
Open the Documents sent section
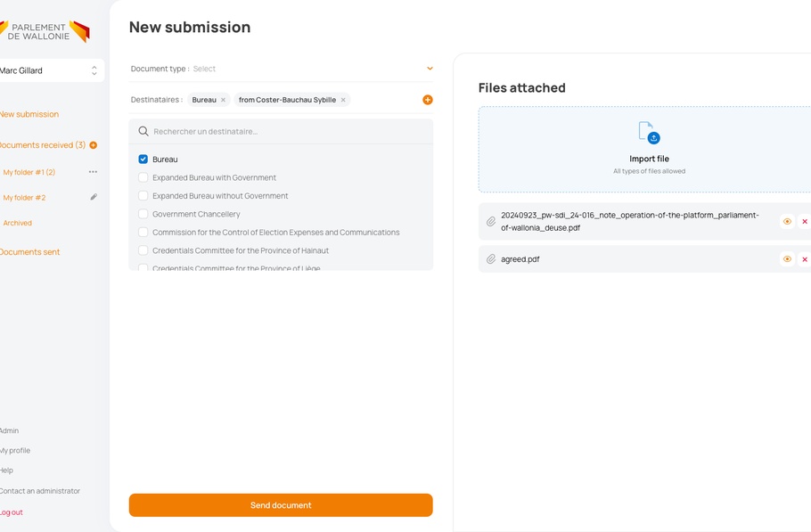pyautogui.click(x=30, y=252)
